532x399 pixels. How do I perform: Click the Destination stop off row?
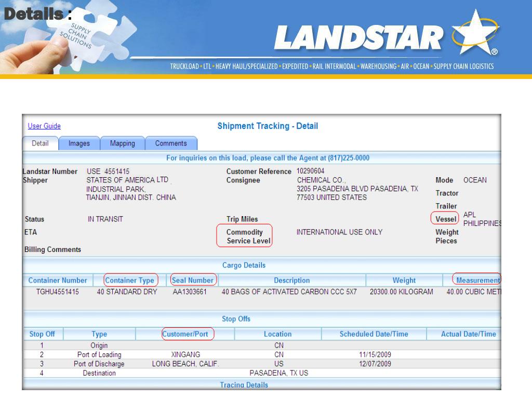pos(262,373)
